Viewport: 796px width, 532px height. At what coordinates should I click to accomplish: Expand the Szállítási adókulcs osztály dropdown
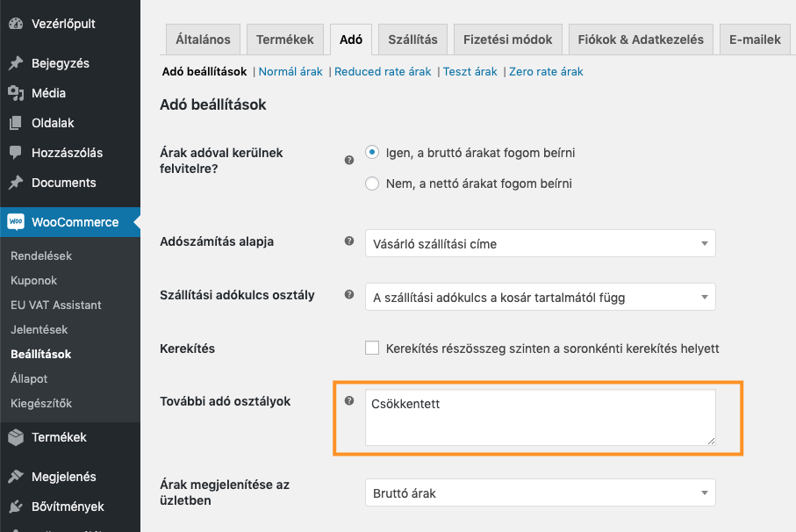click(x=540, y=298)
